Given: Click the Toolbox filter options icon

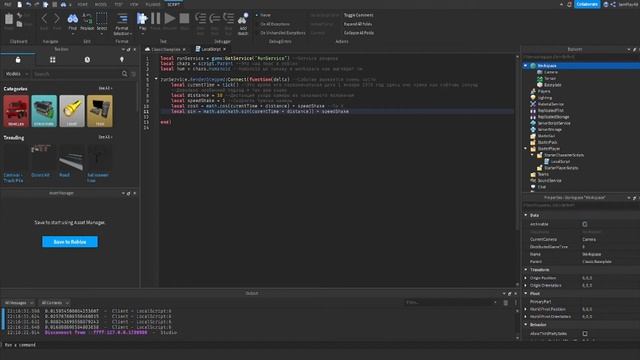Looking at the screenshot, I should (133, 74).
